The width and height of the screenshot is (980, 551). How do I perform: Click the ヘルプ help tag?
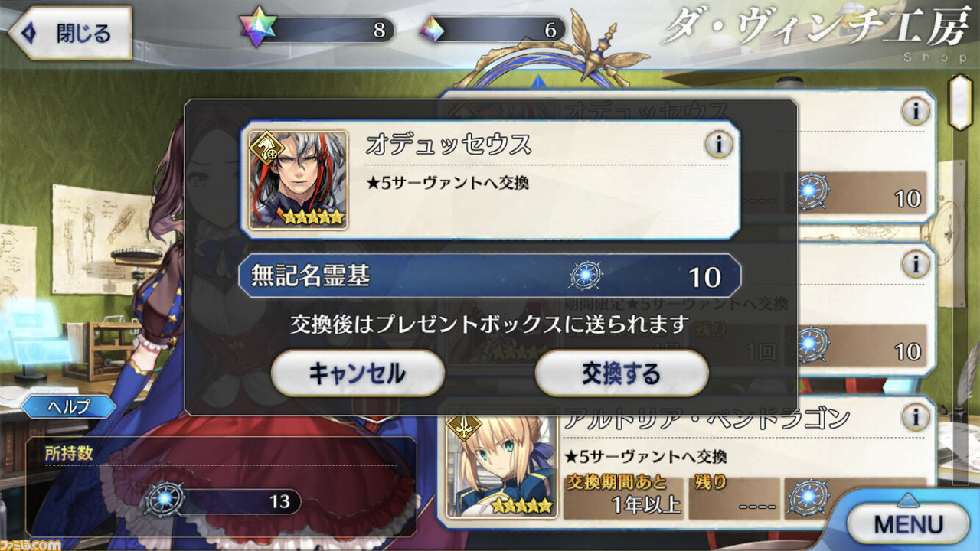click(69, 407)
